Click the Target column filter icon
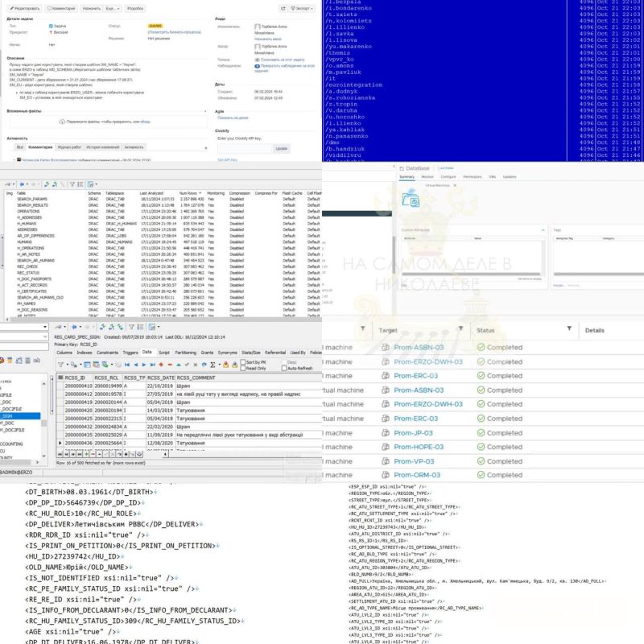Image resolution: width=644 pixels, height=644 pixels. (460, 328)
